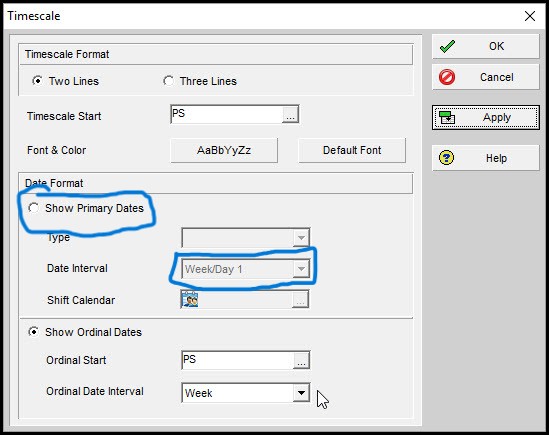The width and height of the screenshot is (549, 435).
Task: Click the yellow question mark Help icon
Action: (x=446, y=158)
